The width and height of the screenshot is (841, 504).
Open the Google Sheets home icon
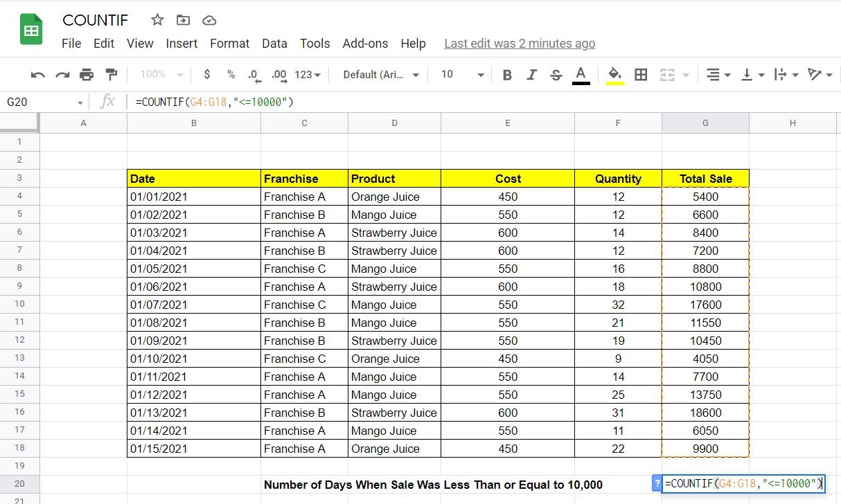coord(31,30)
